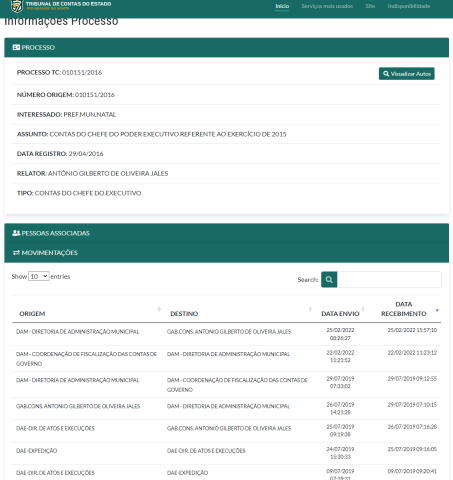Click the search magnifier icon
The image size is (453, 480).
pos(329,279)
